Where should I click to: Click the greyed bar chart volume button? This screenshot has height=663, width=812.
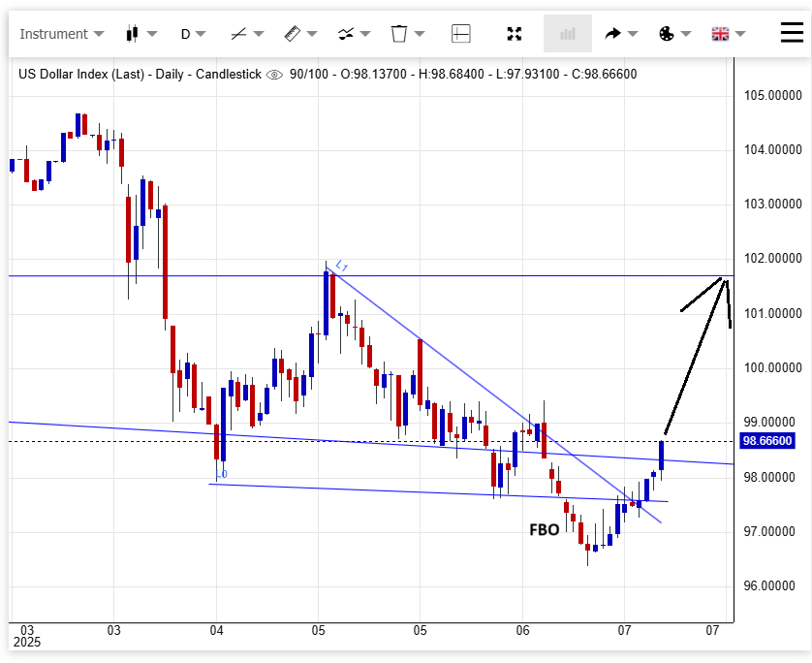568,34
